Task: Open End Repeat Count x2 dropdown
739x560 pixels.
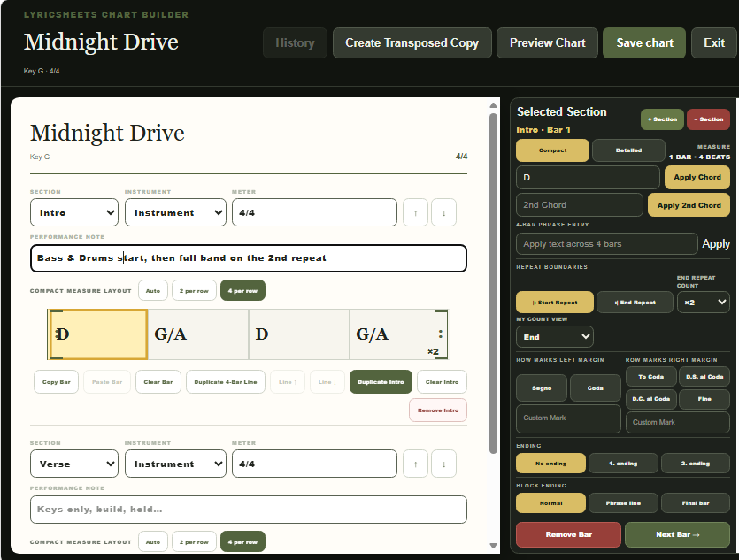Action: pyautogui.click(x=704, y=303)
